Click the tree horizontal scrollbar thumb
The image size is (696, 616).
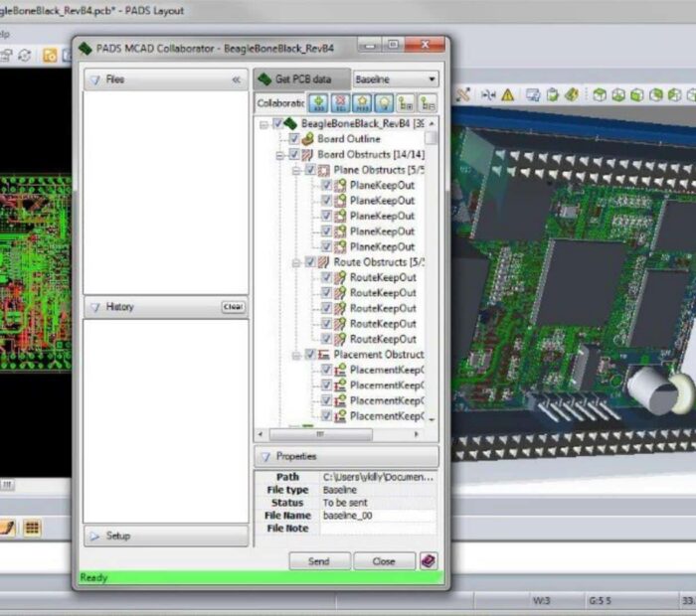point(320,434)
